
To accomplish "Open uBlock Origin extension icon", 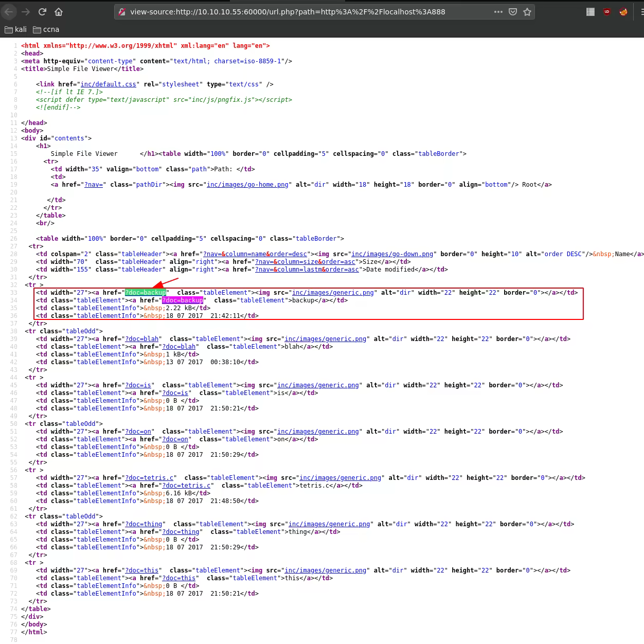I will coord(607,12).
